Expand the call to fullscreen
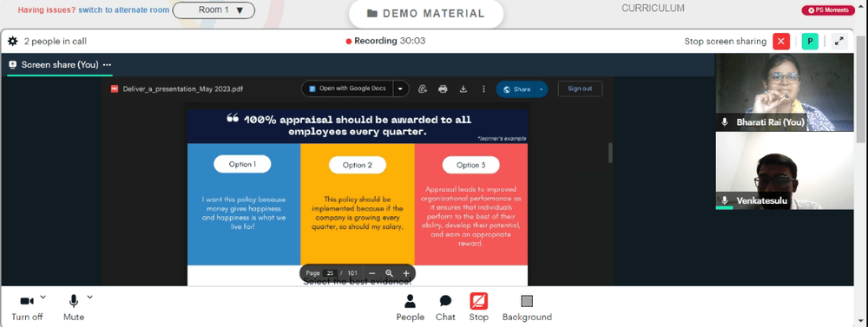Screen dimensions: 868x327 (x=839, y=42)
